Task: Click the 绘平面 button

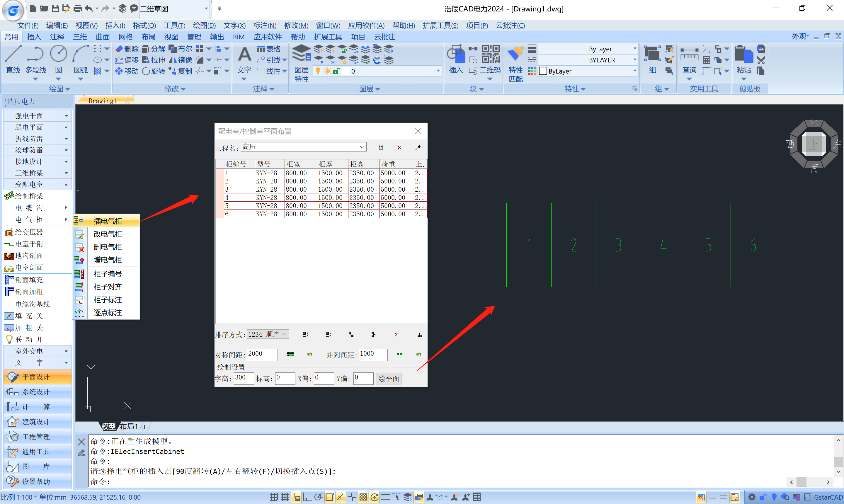Action: (x=389, y=378)
